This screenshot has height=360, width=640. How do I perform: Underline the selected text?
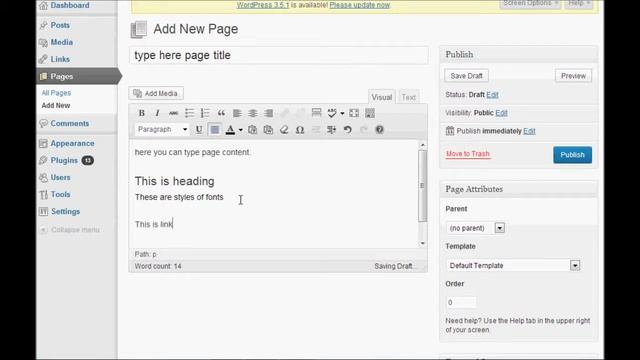pyautogui.click(x=199, y=130)
